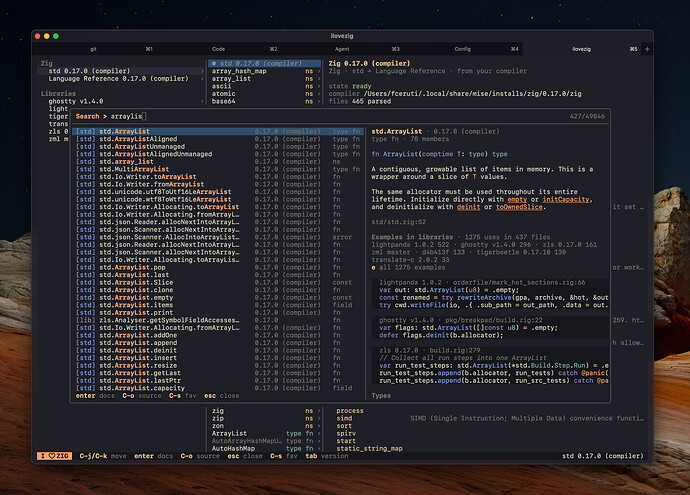Select zls.Analyser.getSymbolFieldAccesses lib result

pyautogui.click(x=218, y=320)
